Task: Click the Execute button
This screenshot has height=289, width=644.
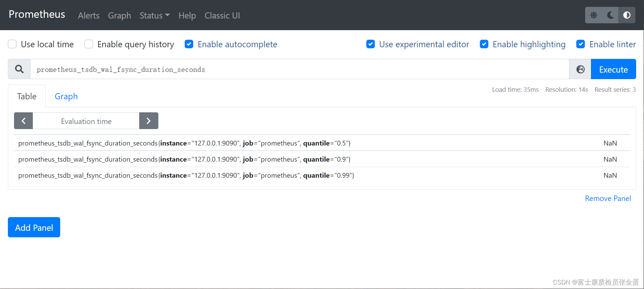Action: point(614,69)
